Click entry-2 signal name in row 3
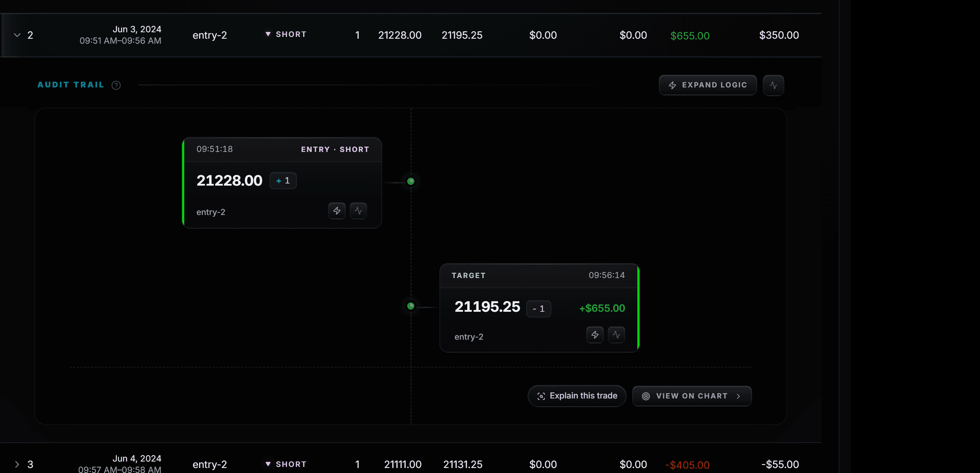Screen dimensions: 980x473 (x=210, y=465)
